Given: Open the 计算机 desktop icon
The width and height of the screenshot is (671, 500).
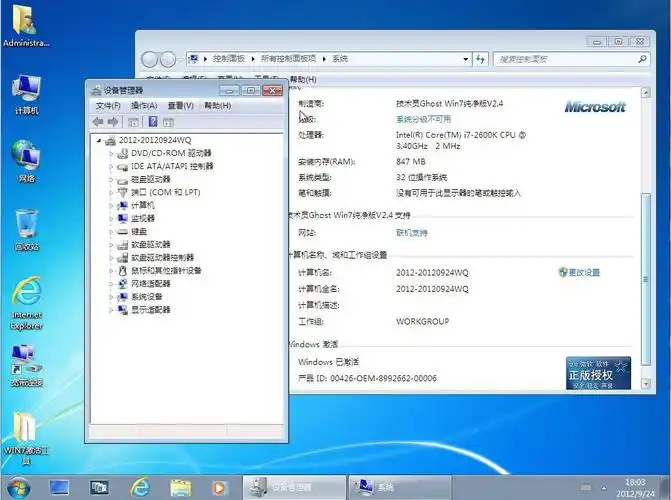Looking at the screenshot, I should (x=26, y=90).
